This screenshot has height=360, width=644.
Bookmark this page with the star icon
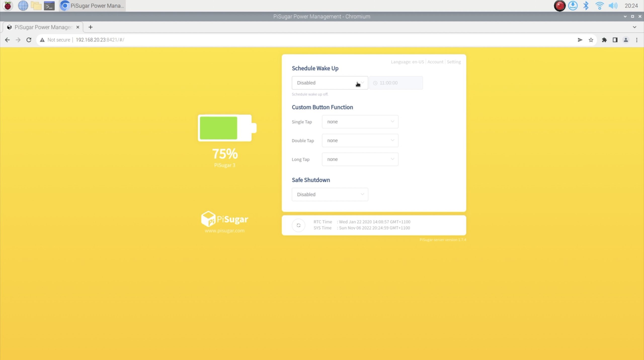(591, 40)
